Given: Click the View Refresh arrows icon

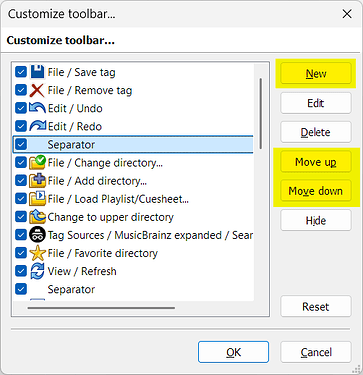Looking at the screenshot, I should click(37, 271).
